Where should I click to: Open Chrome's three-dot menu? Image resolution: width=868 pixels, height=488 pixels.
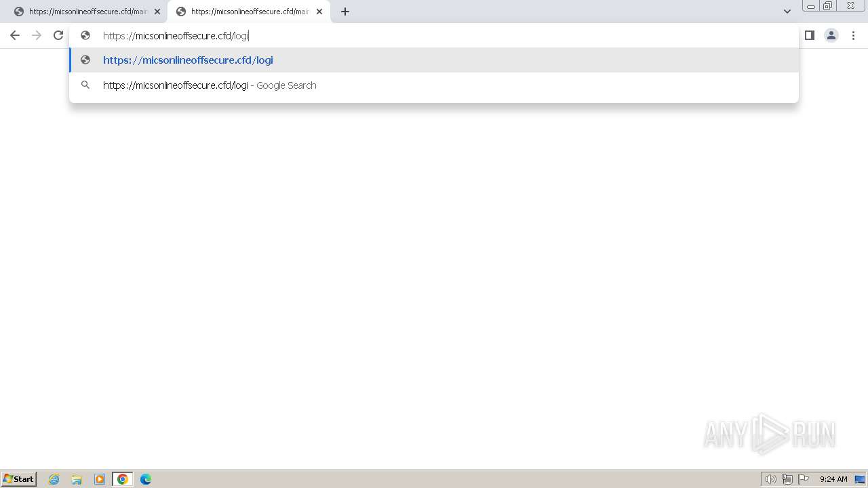[853, 35]
